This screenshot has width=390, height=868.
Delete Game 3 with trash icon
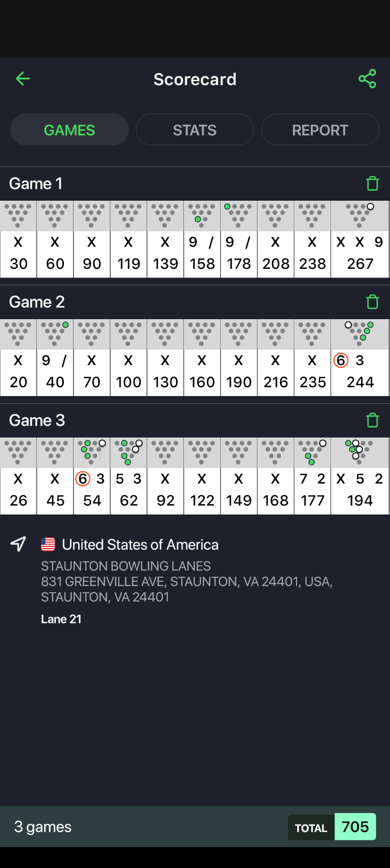[x=372, y=420]
